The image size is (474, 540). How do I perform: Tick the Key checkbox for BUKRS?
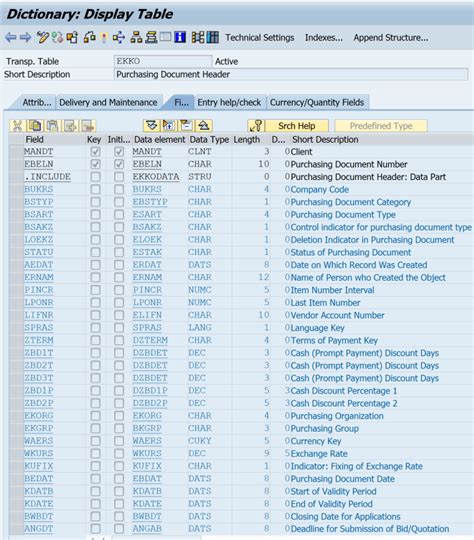click(95, 189)
